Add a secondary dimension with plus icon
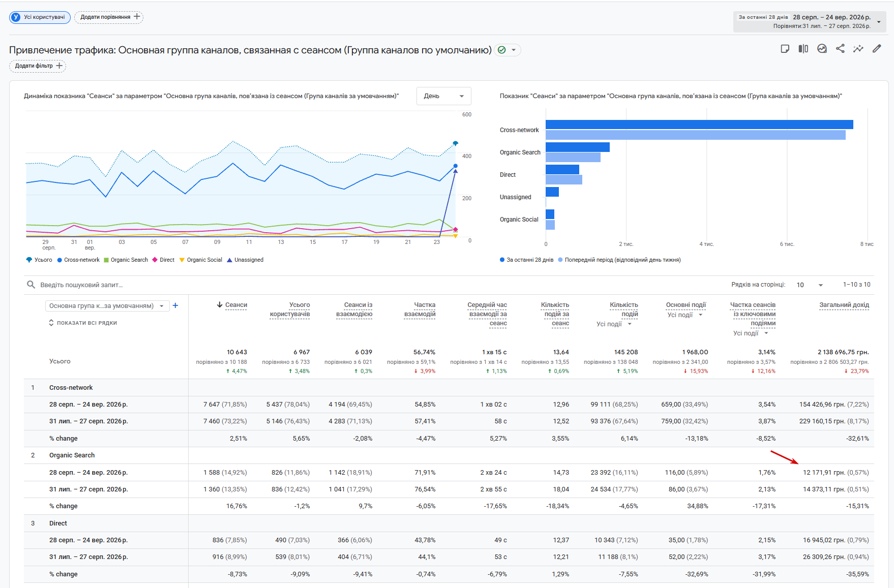 [x=175, y=305]
